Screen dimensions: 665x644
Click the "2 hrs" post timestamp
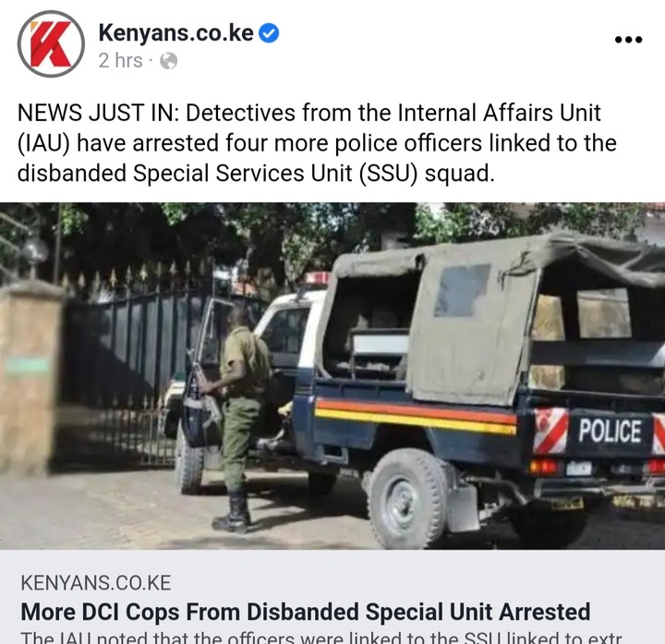pos(120,61)
